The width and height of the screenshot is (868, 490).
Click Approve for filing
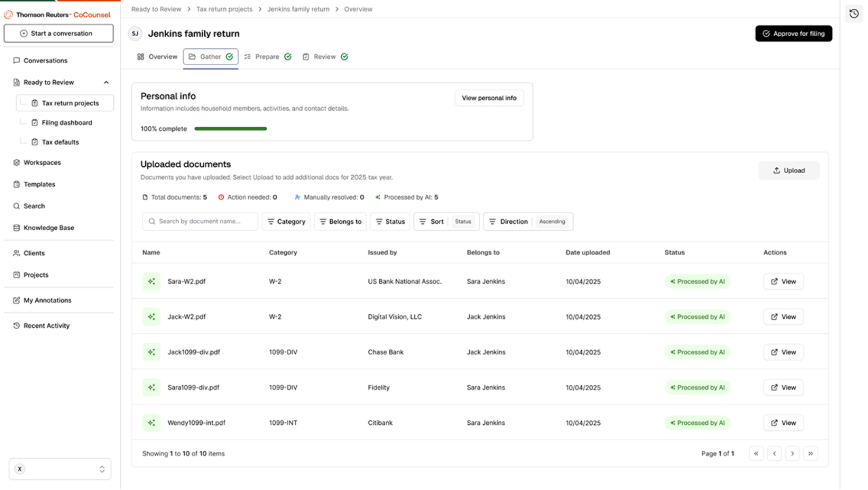point(793,33)
